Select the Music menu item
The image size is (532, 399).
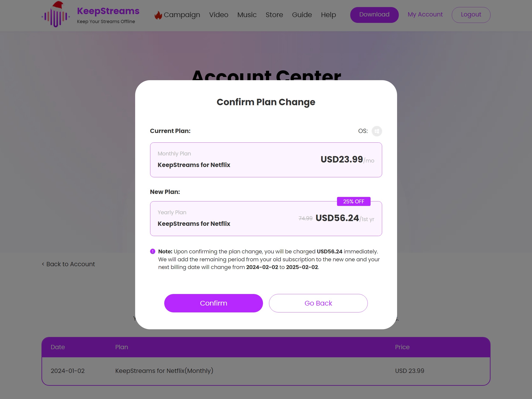coord(247,15)
